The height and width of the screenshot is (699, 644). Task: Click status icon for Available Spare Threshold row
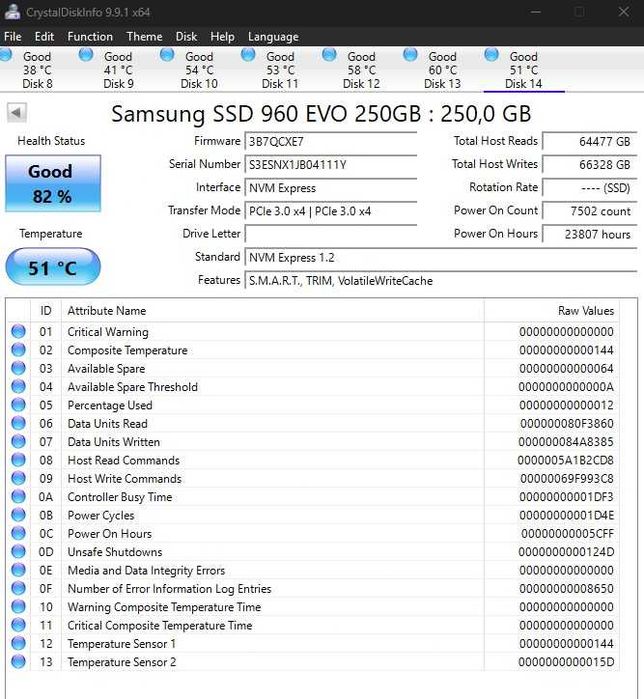[x=18, y=386]
